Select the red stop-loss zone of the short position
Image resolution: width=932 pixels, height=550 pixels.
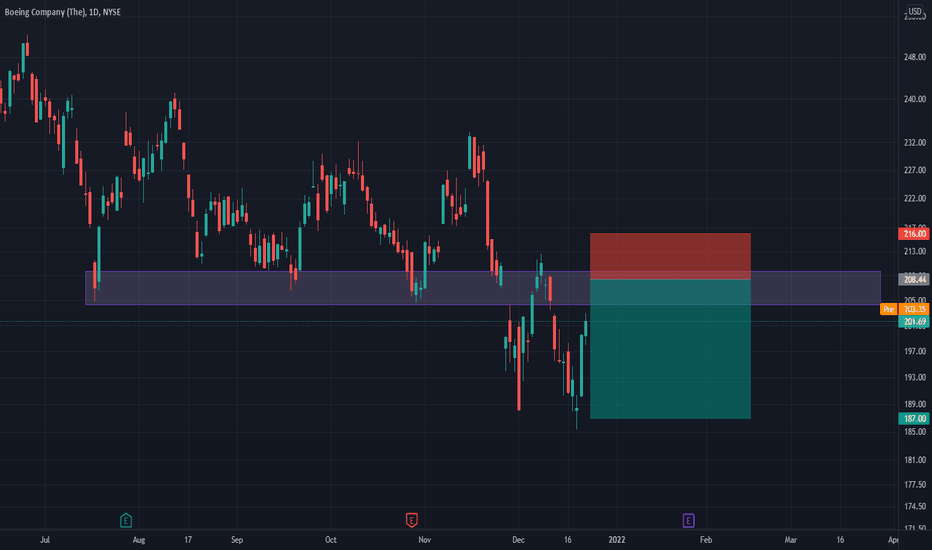click(670, 256)
